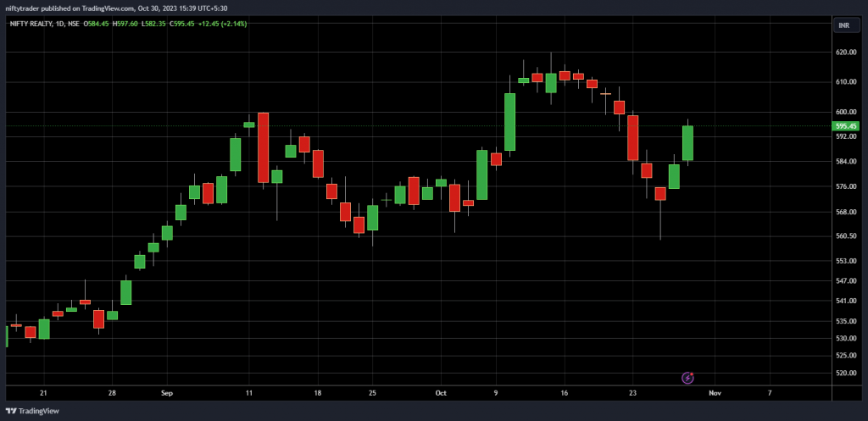Click the 16 date axis label
Viewport: 868px width, 421px height.
(565, 393)
